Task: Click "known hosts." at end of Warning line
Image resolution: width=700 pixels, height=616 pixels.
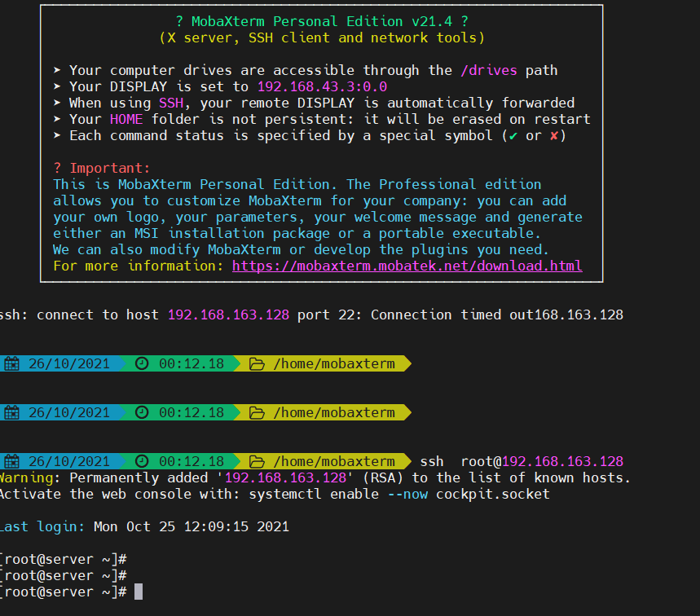Action: pos(582,478)
